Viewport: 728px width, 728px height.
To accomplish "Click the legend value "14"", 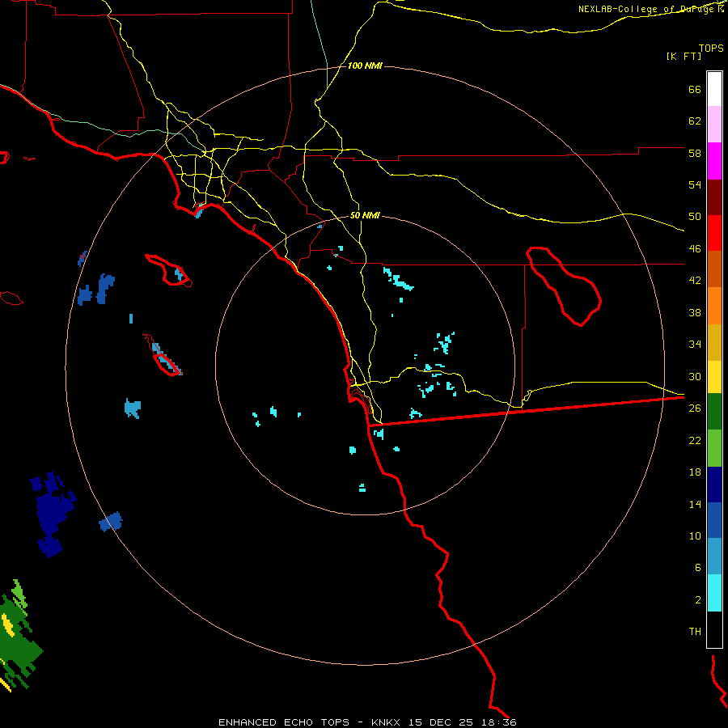I will click(695, 504).
